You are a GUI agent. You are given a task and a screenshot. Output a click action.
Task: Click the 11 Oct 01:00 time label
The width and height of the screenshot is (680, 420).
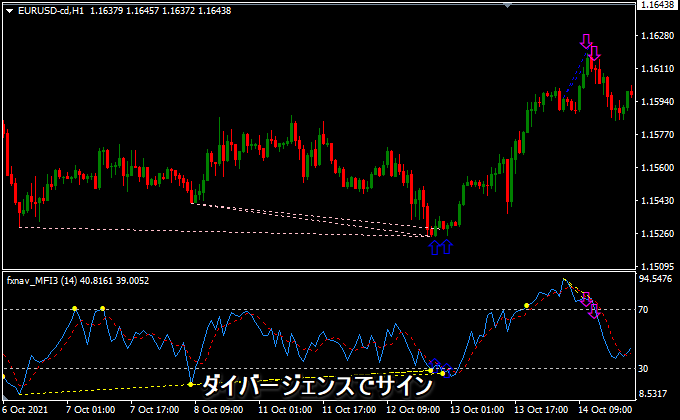285,410
